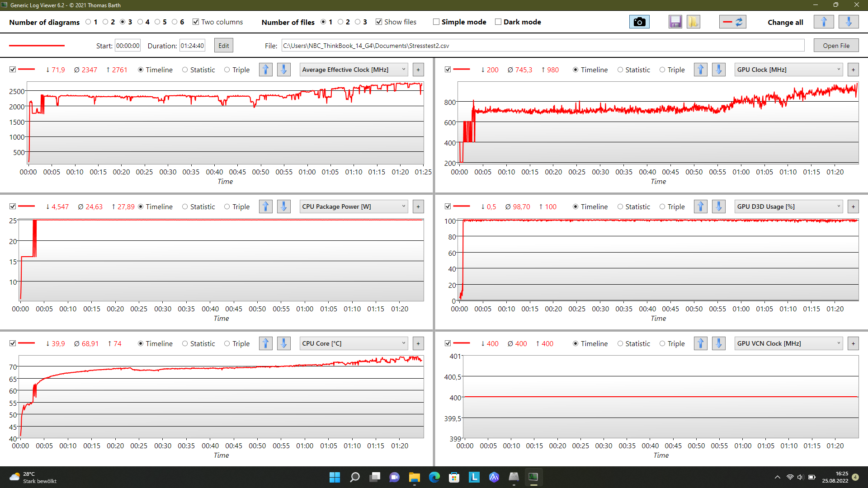Click up arrow beside GPU Clock diagram
Viewport: 868px width, 488px height.
pos(700,70)
